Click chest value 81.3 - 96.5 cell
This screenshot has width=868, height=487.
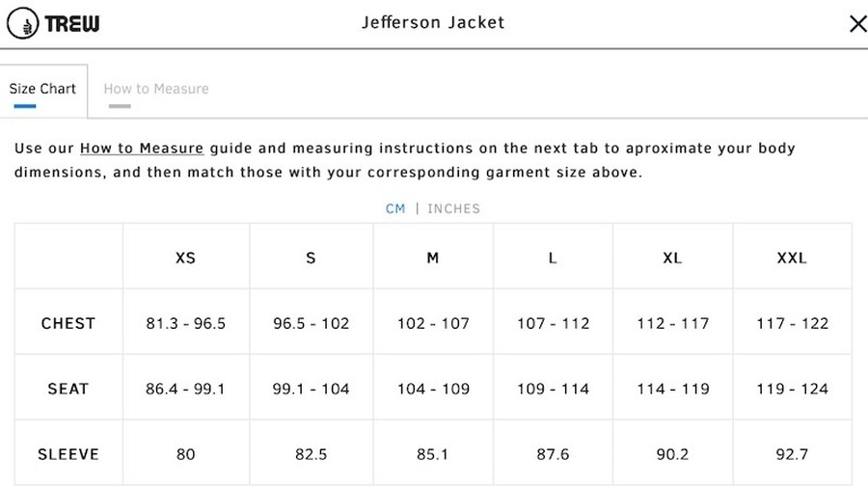[185, 323]
